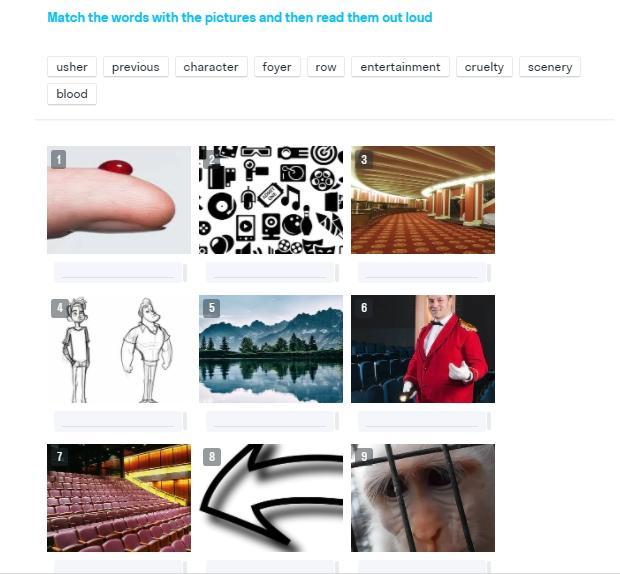Select the 'entertainment' word chip
The image size is (620, 574).
click(x=400, y=67)
